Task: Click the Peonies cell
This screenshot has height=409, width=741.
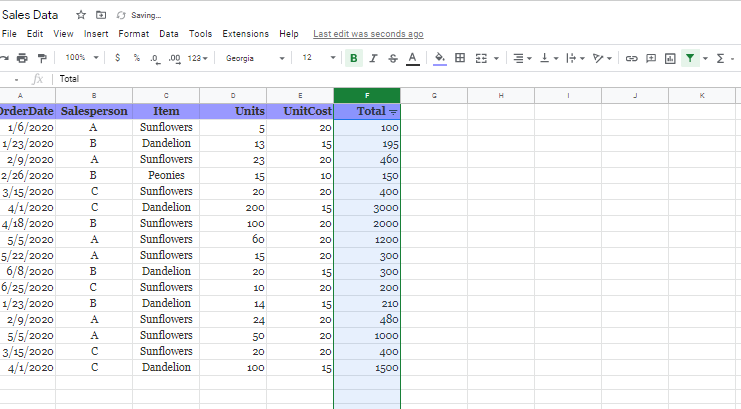Action: pos(166,175)
